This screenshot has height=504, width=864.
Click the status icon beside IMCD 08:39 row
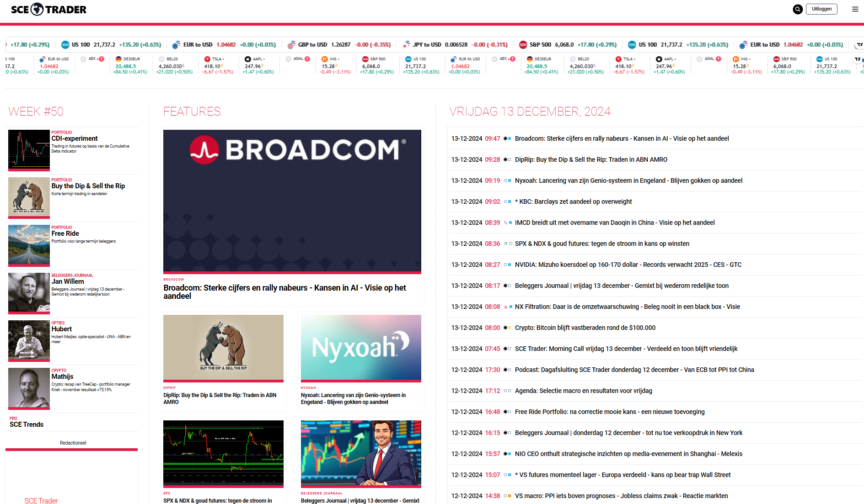(507, 223)
